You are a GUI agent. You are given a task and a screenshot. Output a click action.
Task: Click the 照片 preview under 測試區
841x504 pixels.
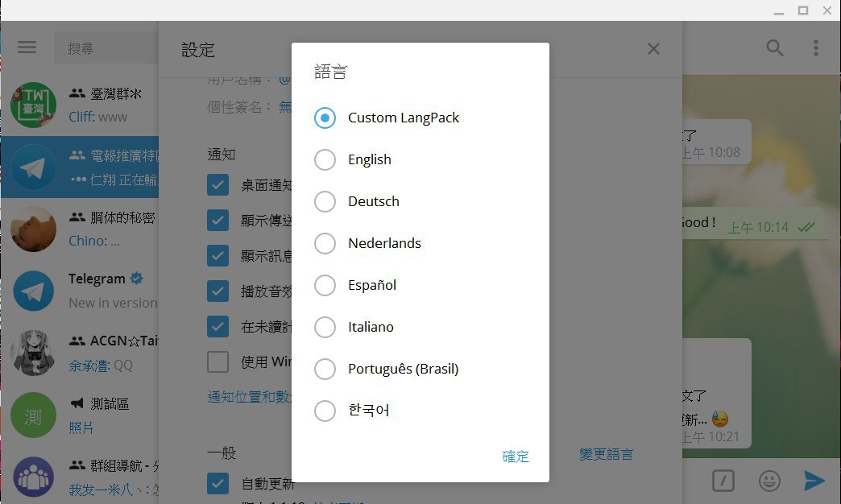click(x=81, y=428)
